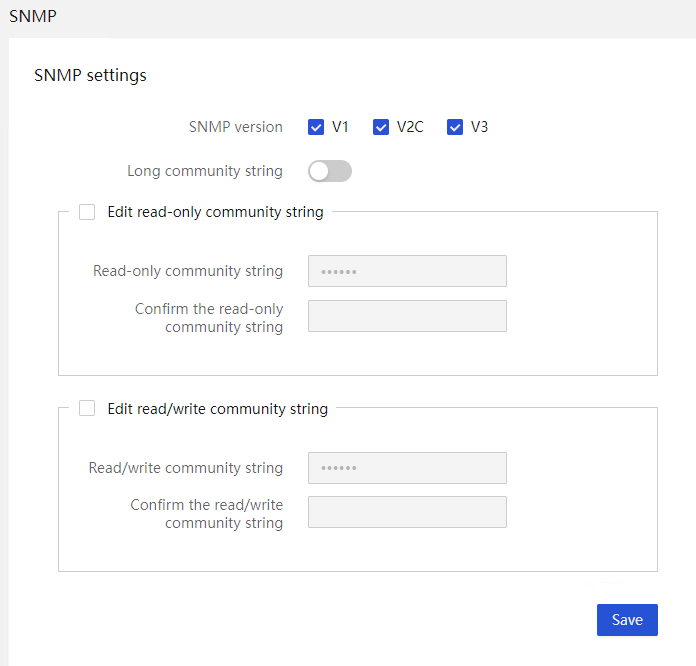
Task: Click the 'Long community string' field label
Action: [x=205, y=171]
